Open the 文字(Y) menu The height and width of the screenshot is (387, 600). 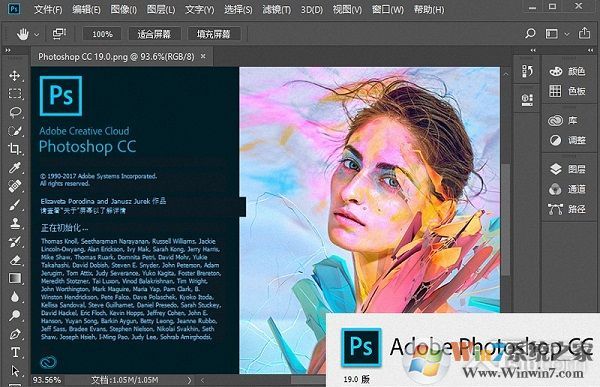(199, 9)
